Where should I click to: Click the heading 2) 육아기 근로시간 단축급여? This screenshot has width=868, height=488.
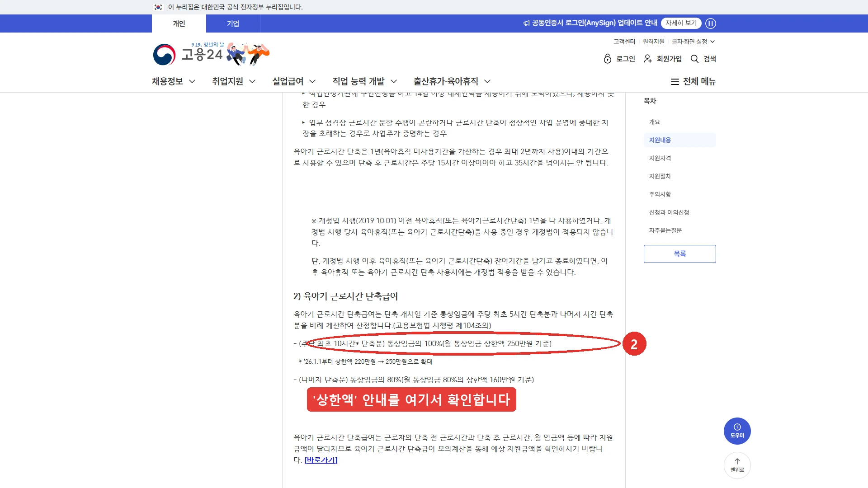345,296
